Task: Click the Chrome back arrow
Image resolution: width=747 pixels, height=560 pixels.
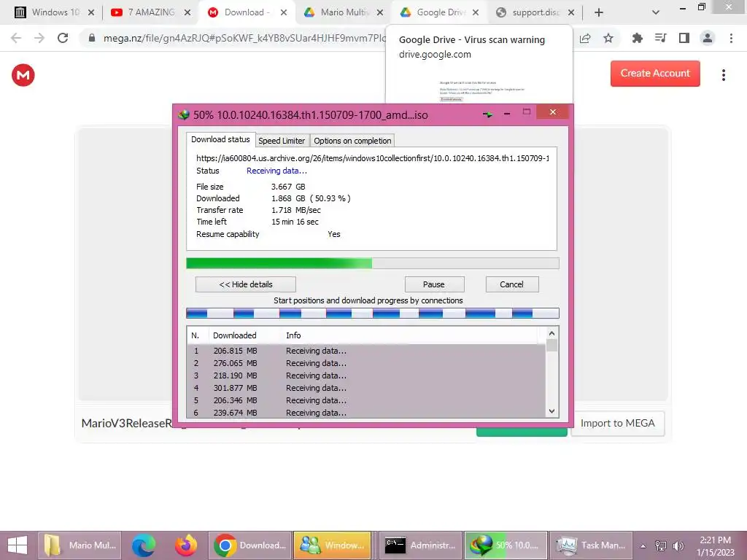Action: pos(16,38)
